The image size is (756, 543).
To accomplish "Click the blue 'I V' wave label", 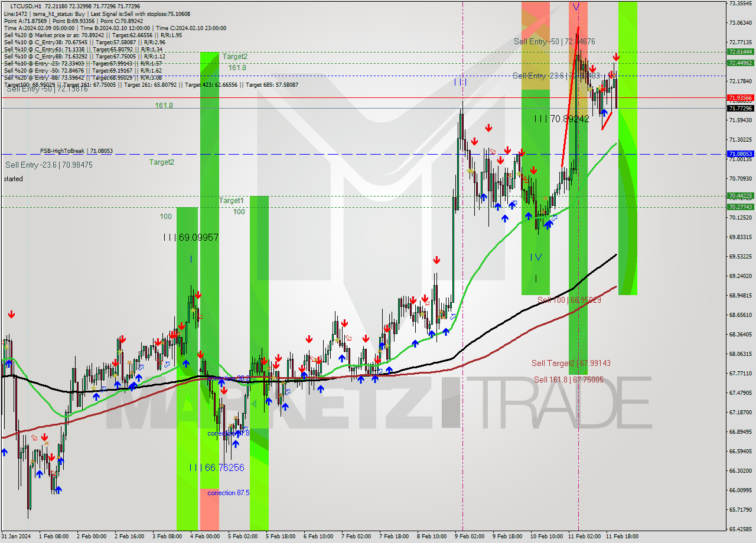I will [535, 257].
